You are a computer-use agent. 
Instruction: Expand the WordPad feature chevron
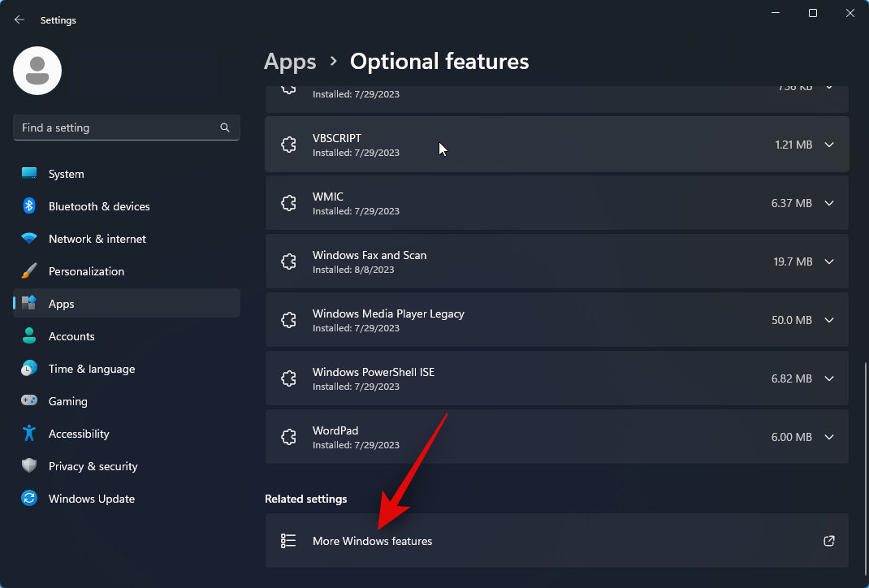click(x=829, y=437)
